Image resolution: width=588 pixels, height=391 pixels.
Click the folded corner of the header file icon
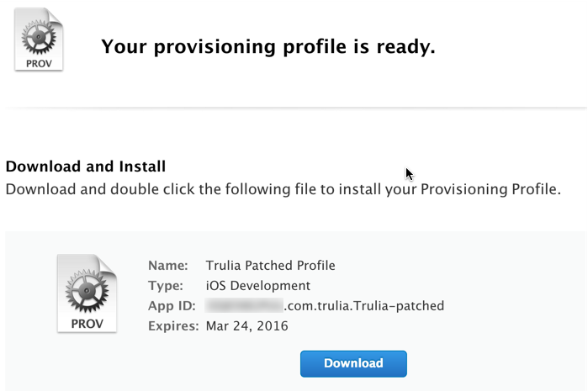tap(56, 17)
